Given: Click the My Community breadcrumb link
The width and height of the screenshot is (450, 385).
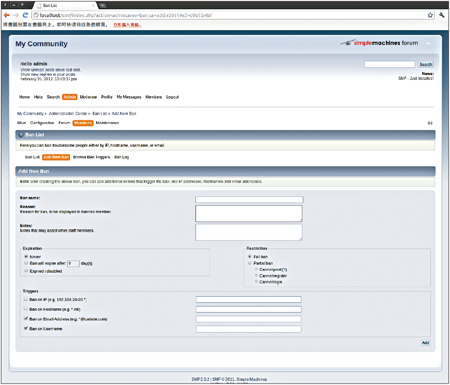Looking at the screenshot, I should pos(30,114).
